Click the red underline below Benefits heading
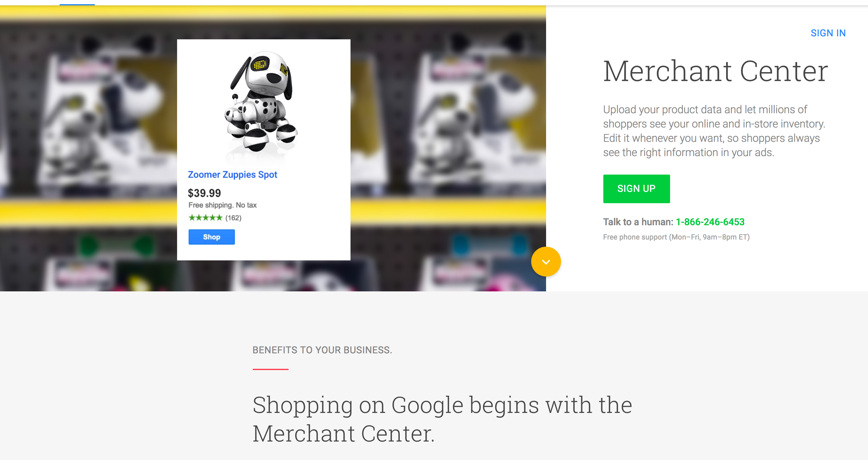 tap(271, 369)
